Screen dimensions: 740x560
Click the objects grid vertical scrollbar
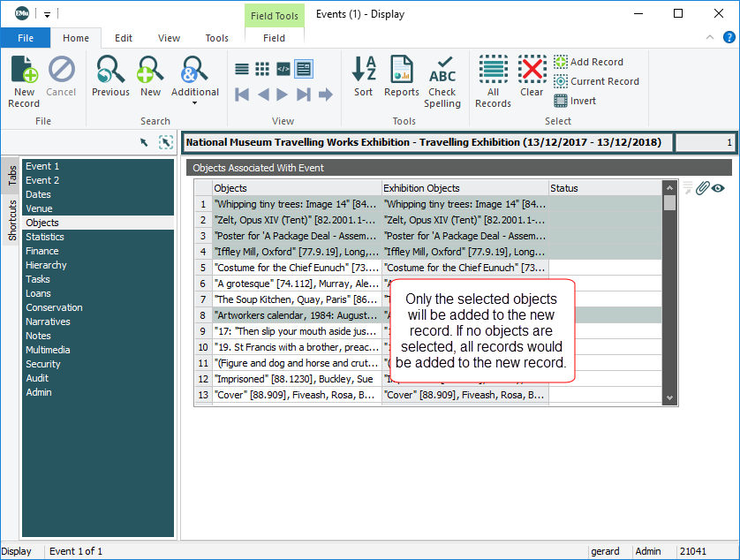coord(670,291)
